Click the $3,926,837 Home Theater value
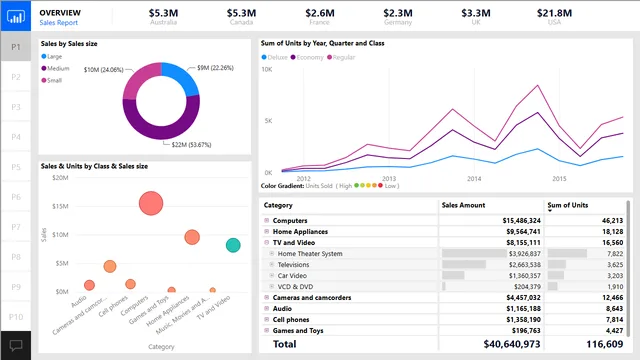 tap(524, 253)
